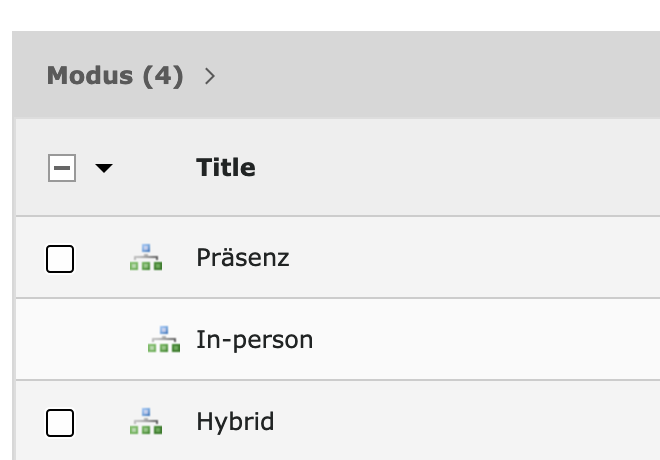This screenshot has width=660, height=460.
Task: Click space between Präsenz checkbox and icon
Action: (x=102, y=257)
